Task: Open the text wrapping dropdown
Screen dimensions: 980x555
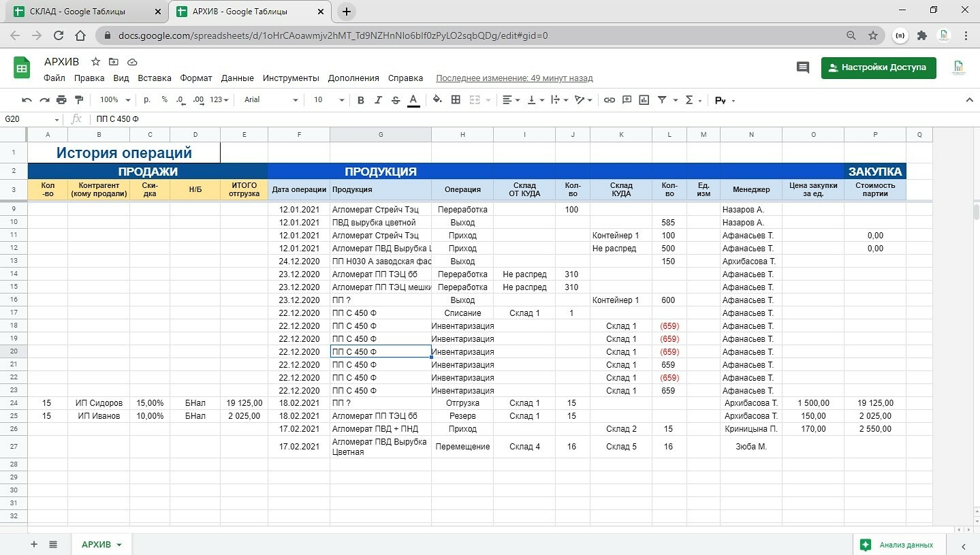Action: [560, 100]
